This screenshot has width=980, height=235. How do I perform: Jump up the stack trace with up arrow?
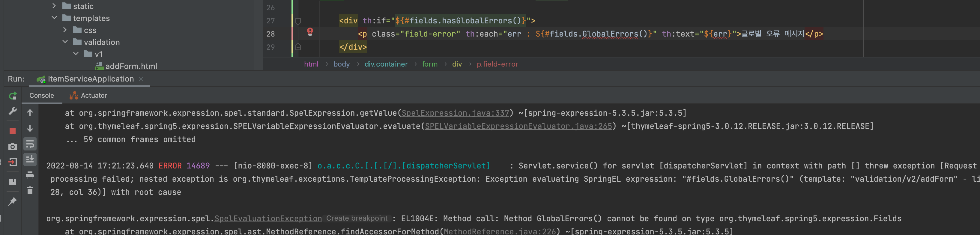(30, 113)
